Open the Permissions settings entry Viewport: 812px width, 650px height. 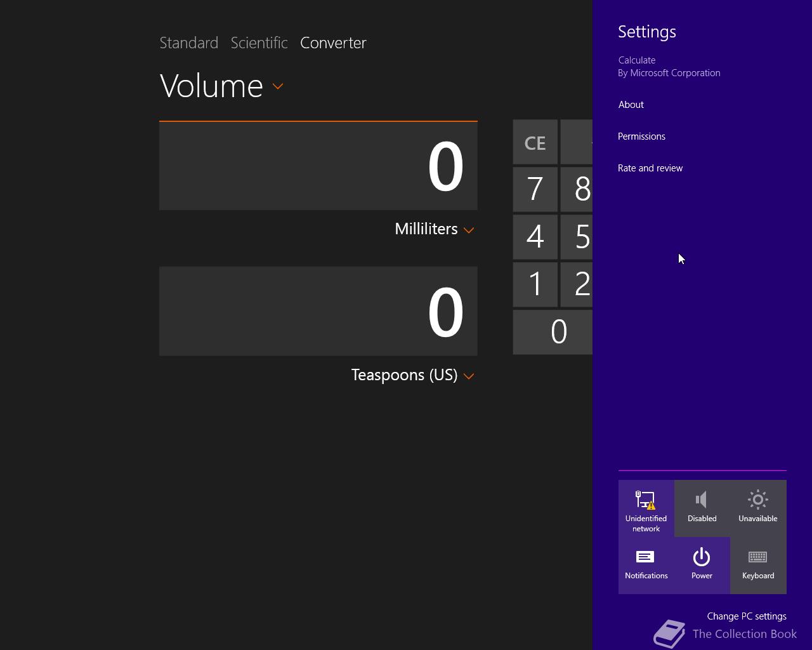(x=641, y=136)
